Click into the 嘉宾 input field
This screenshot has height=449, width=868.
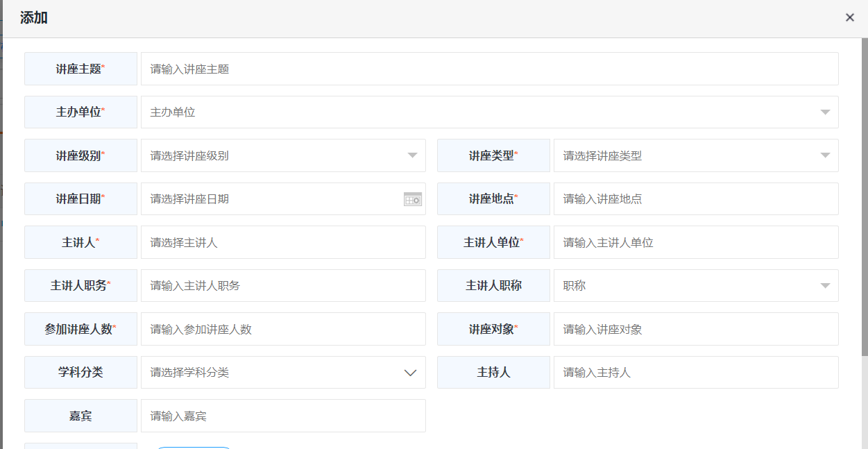[283, 416]
